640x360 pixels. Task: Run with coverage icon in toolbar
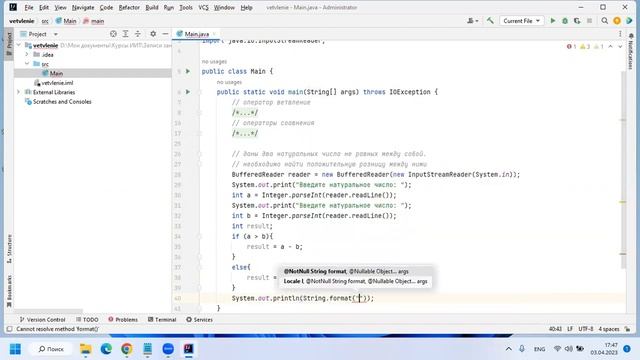coord(577,21)
